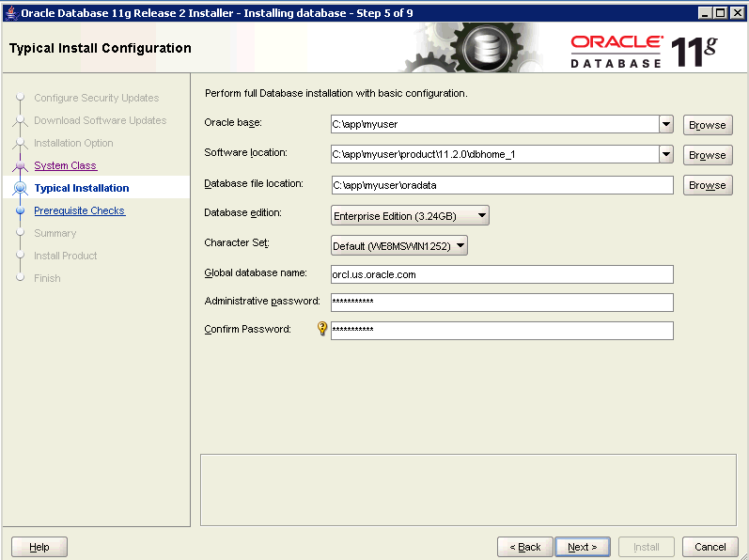The image size is (749, 560).
Task: Browse for the Software location folder
Action: click(707, 155)
